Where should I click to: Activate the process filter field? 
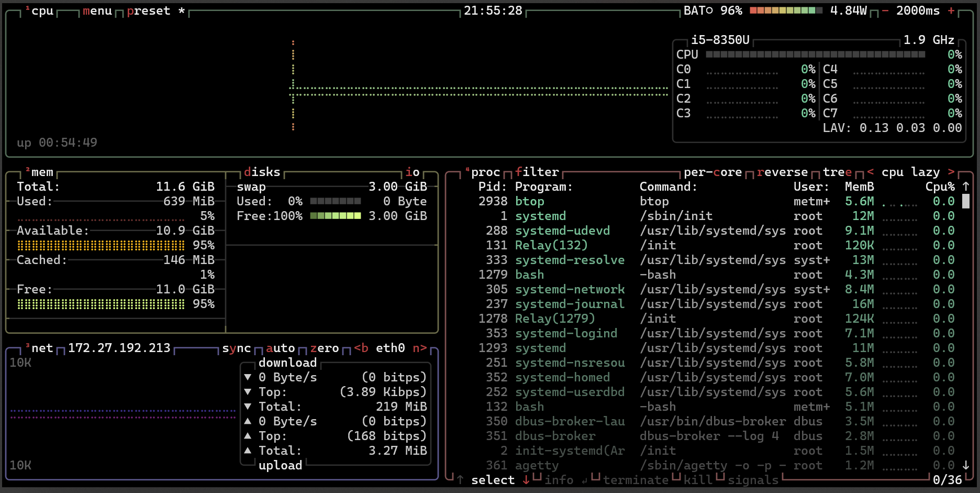pos(537,172)
